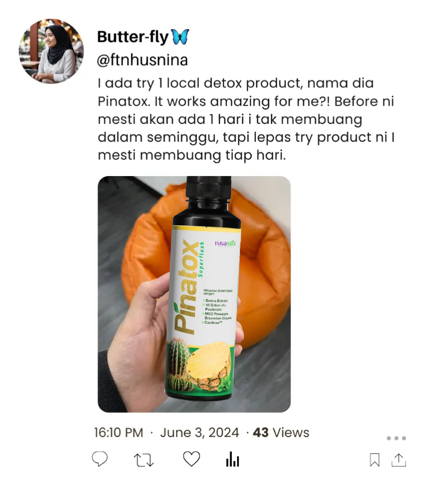Click the Butter-fly display name
The height and width of the screenshot is (494, 448).
[x=133, y=37]
